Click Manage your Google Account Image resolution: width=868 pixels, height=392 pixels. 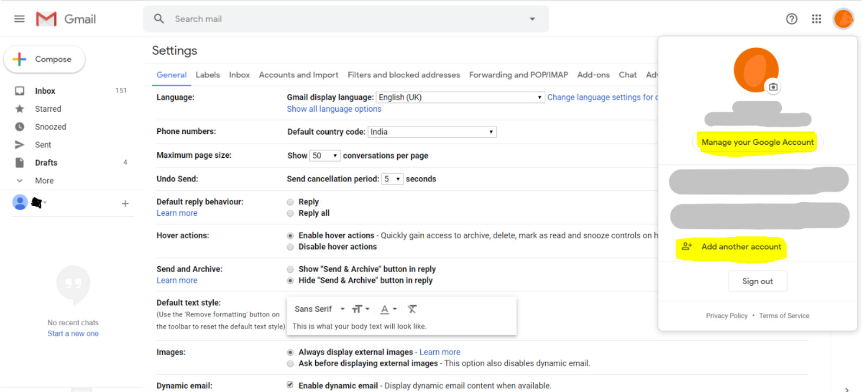(x=757, y=142)
